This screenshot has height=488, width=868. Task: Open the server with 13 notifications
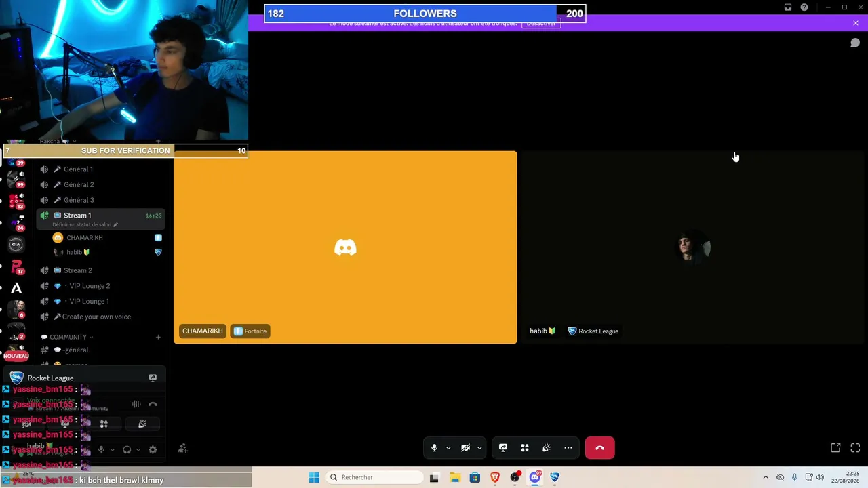16,201
